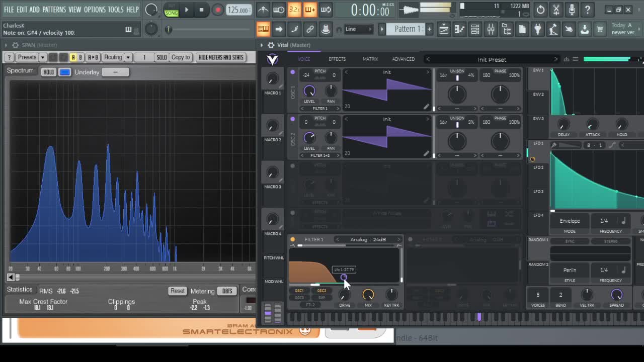644x362 pixels.
Task: Open the TOOLS menu
Action: click(115, 10)
